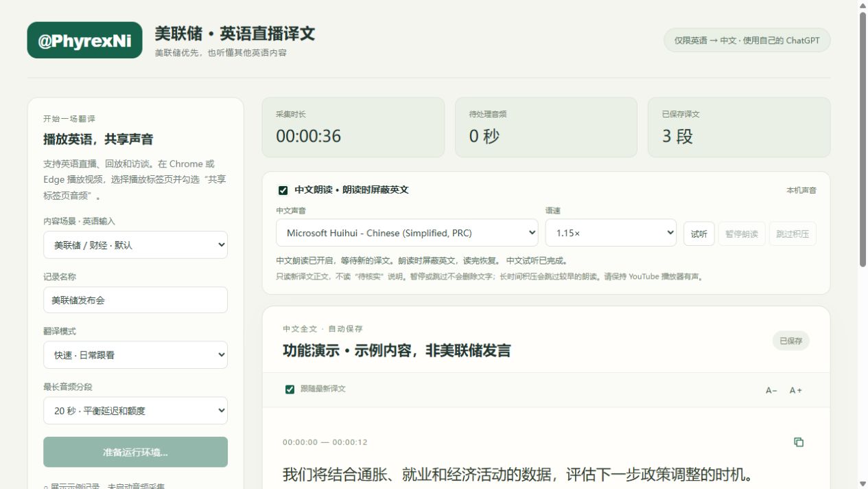Click the 仅限英语 → 中文 info pill
Viewport: 868px width, 489px height.
[747, 41]
